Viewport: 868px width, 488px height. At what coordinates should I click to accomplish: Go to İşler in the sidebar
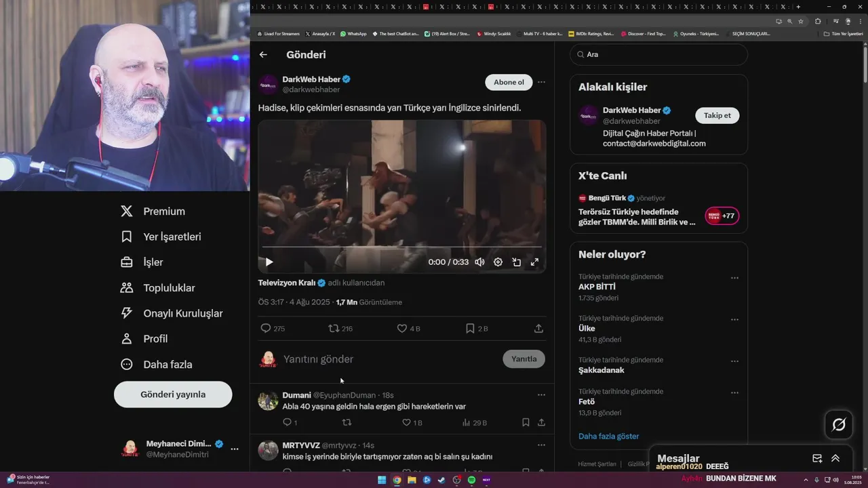click(x=142, y=262)
